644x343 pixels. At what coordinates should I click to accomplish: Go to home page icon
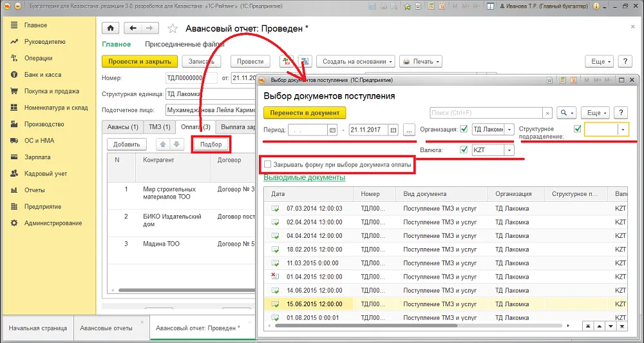[111, 28]
